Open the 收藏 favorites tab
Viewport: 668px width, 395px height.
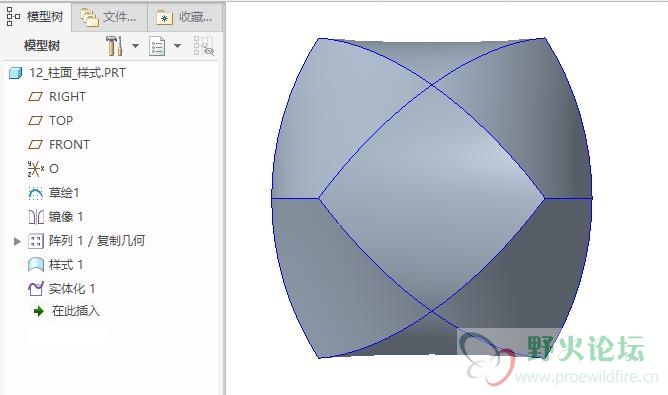(184, 17)
